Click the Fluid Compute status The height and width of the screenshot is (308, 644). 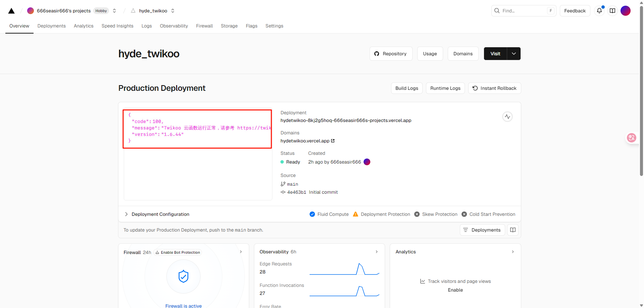[329, 214]
